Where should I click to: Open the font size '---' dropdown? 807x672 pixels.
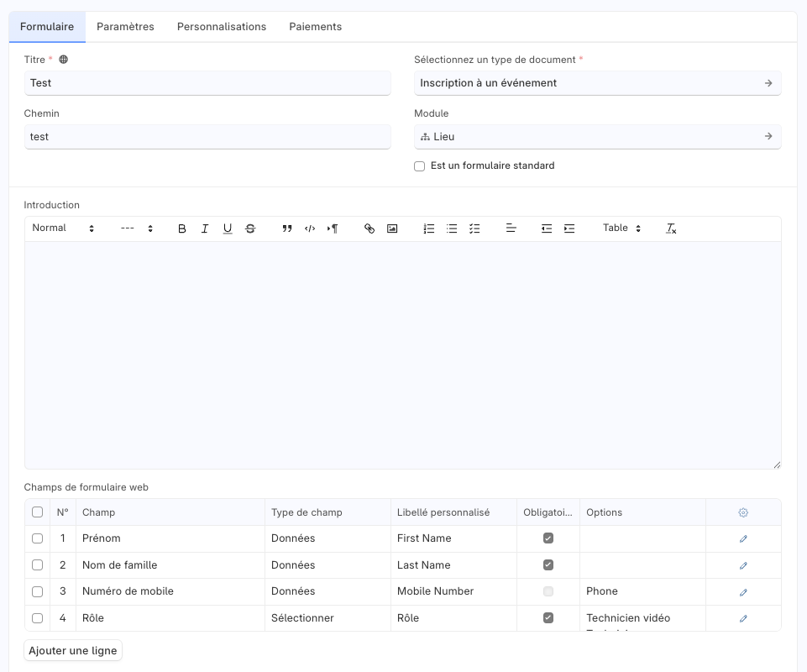click(x=137, y=228)
